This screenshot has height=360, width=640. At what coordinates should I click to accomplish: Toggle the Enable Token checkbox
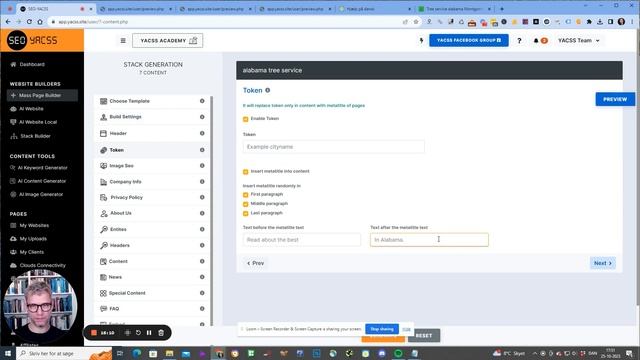[246, 119]
